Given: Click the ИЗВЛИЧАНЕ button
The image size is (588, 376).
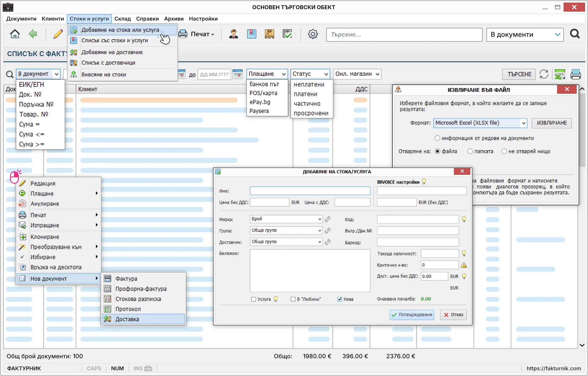Looking at the screenshot, I should click(552, 123).
